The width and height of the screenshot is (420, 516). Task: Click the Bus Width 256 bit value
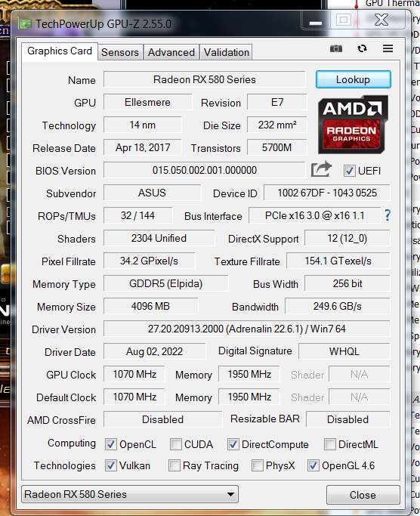click(347, 283)
